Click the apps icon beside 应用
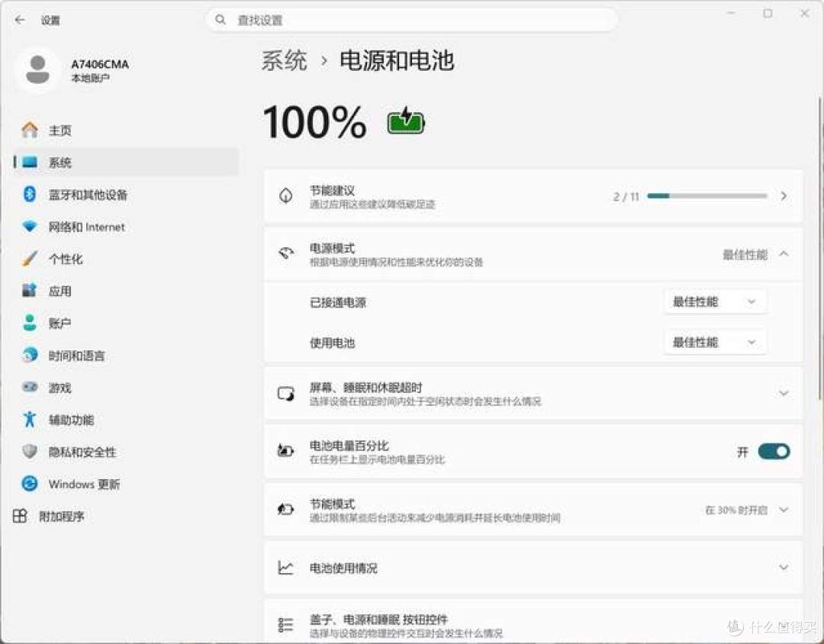 tap(30, 291)
